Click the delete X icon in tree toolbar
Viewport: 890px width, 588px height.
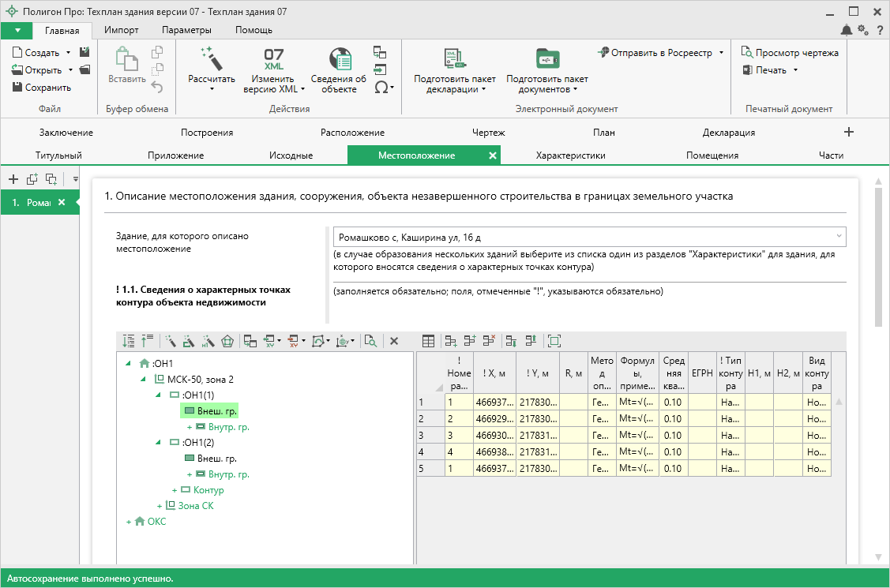394,341
